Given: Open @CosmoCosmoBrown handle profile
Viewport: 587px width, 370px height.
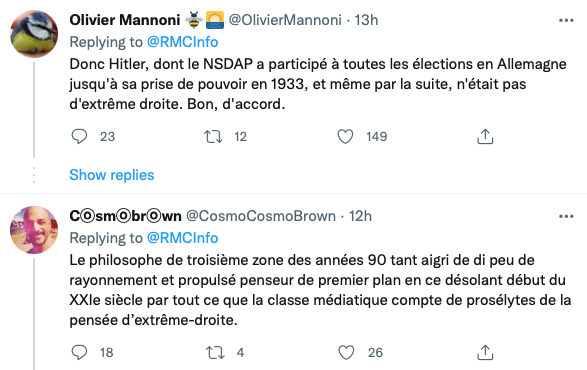Looking at the screenshot, I should pos(261,216).
